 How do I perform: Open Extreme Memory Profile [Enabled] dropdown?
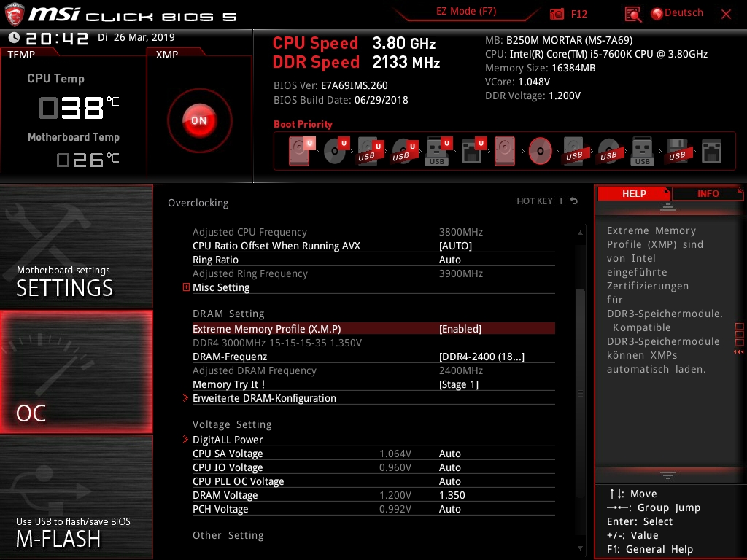pos(460,329)
